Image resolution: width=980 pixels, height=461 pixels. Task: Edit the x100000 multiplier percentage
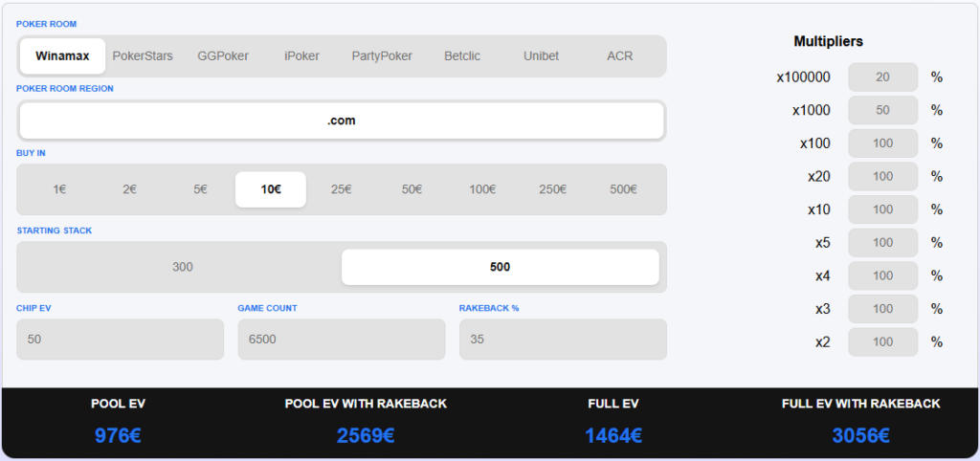click(x=882, y=77)
